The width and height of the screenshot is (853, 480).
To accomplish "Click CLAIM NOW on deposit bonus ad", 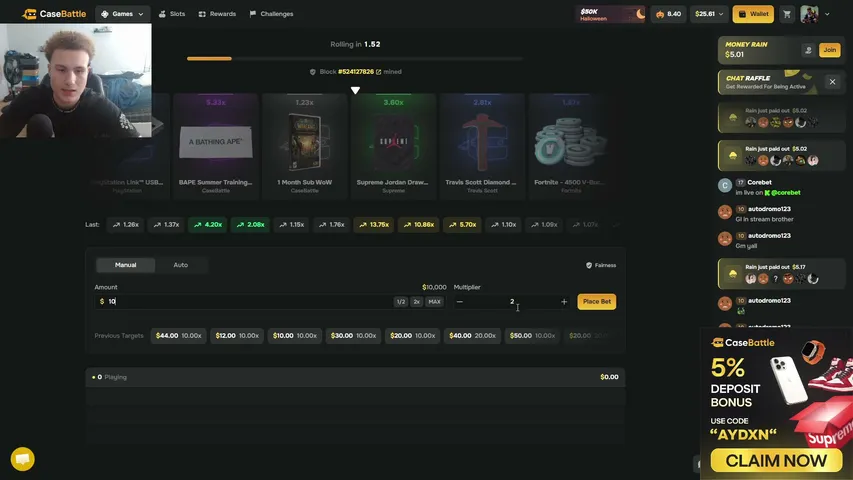I will (776, 461).
